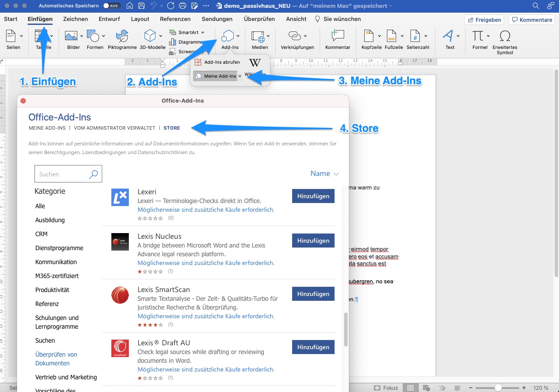Screen dimensions: 559x392
Task: Add Lexis Draft AU with Hinzufügen
Action: [x=313, y=347]
